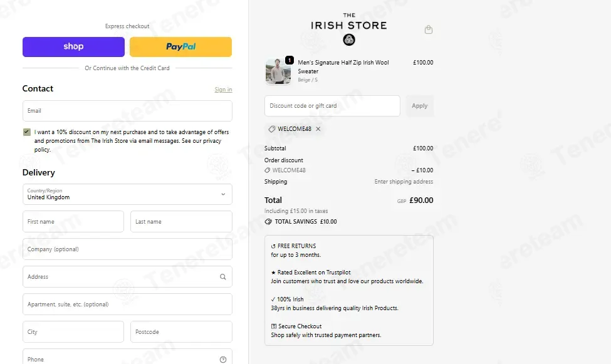Click the WELCOME48 tag icon chip
This screenshot has width=611, height=364.
click(271, 129)
